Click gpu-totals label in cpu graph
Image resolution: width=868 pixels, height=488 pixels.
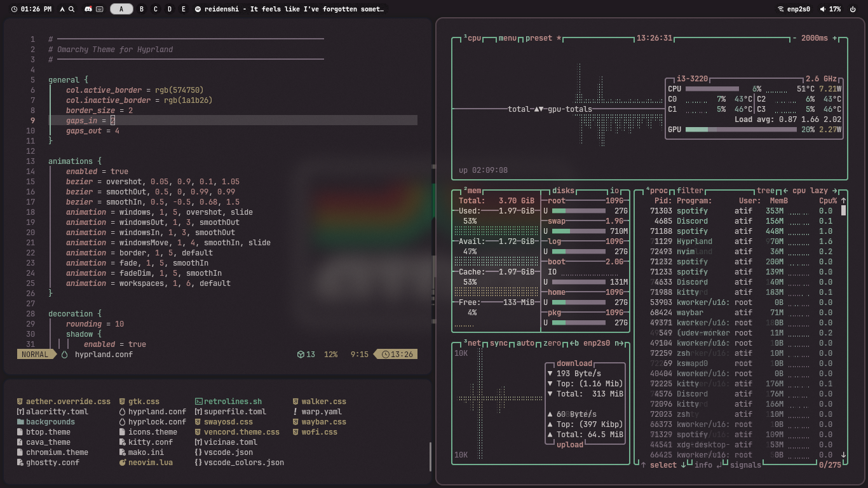(570, 109)
